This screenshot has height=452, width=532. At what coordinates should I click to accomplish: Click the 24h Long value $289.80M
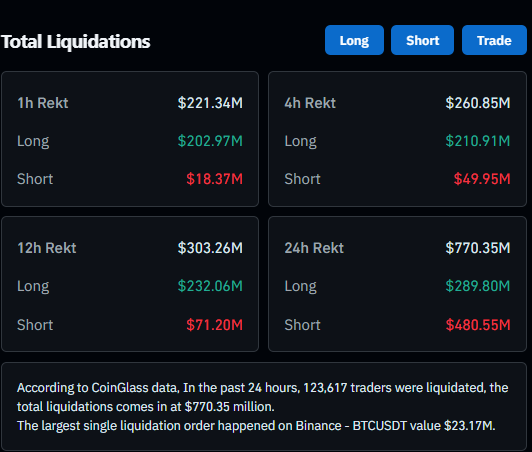[478, 286]
